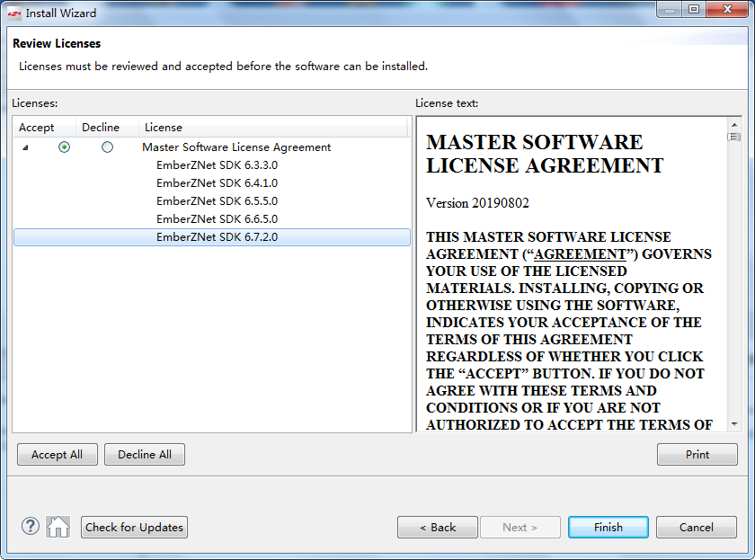Maximize the Install Wizard window
Screen dimensions: 755x560
click(x=693, y=10)
